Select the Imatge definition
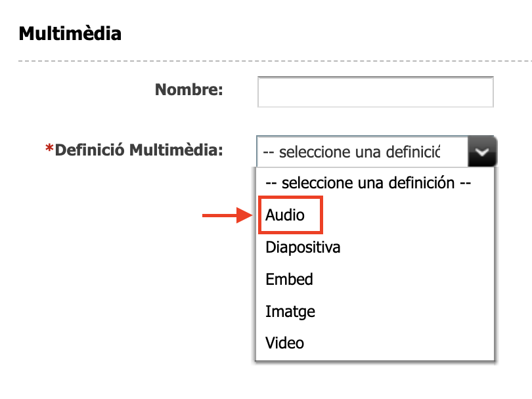The height and width of the screenshot is (399, 532). point(290,311)
